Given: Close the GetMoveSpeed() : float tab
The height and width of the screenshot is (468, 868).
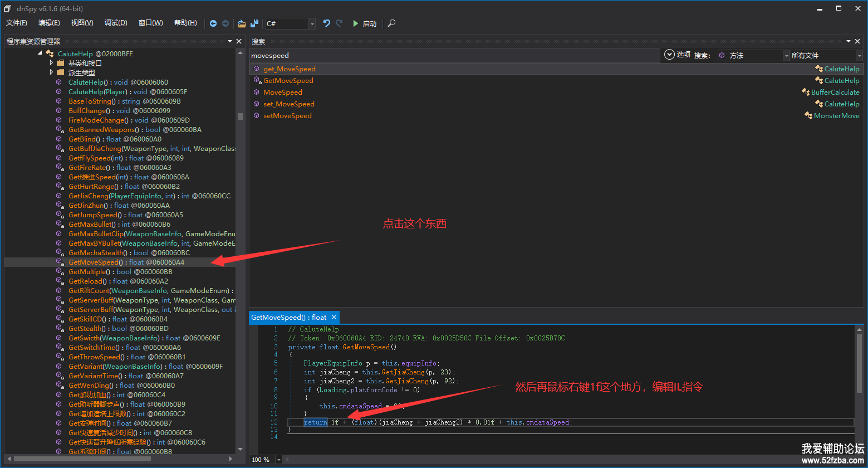Looking at the screenshot, I should pos(334,317).
